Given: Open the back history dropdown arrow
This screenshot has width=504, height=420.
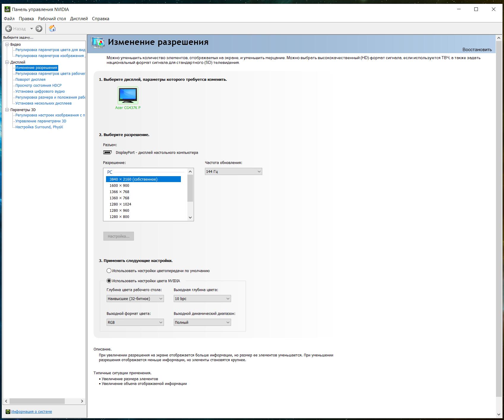Looking at the screenshot, I should 31,29.
